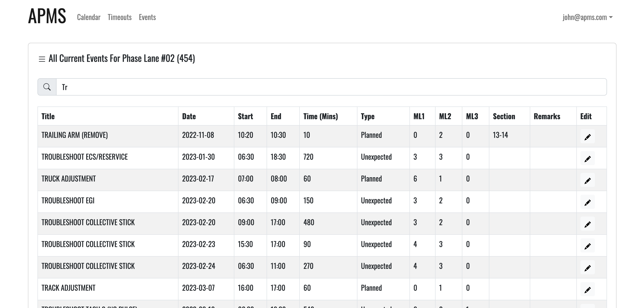Go to the Calendar page
The image size is (644, 308).
click(x=89, y=17)
